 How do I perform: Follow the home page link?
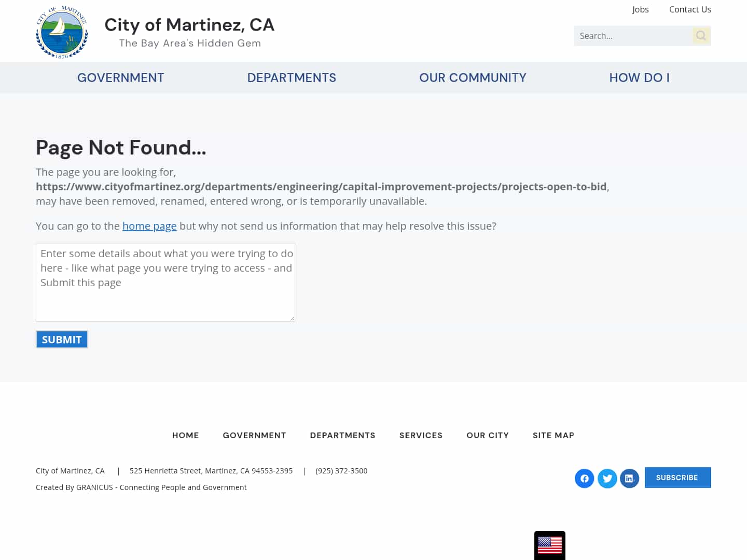tap(149, 226)
